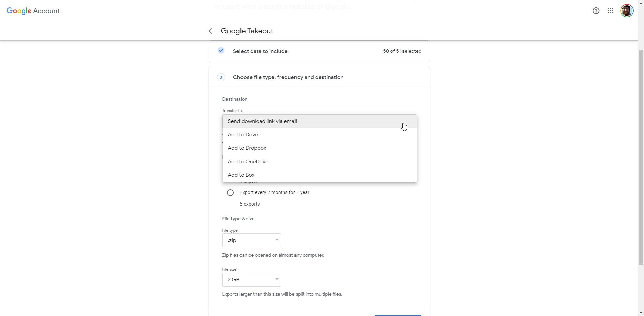Choose Add to Dropbox option
644x316 pixels.
pyautogui.click(x=319, y=148)
